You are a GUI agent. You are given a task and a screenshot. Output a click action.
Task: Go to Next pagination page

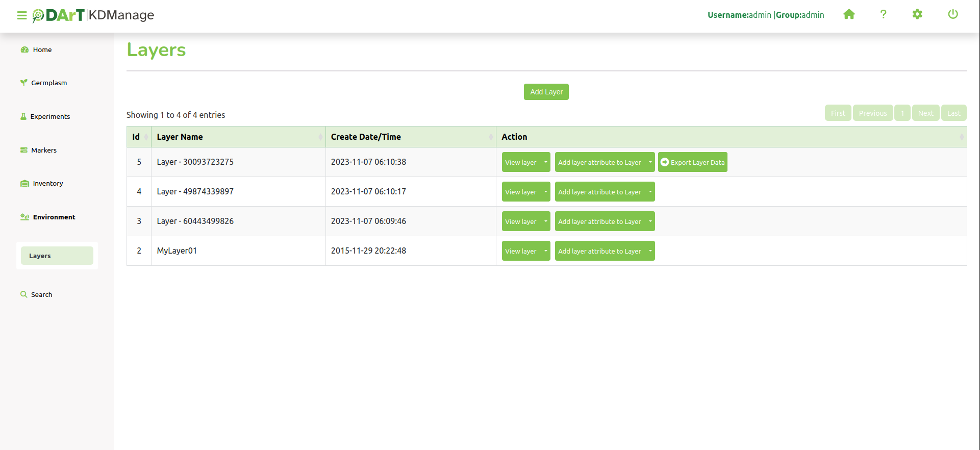pyautogui.click(x=925, y=113)
